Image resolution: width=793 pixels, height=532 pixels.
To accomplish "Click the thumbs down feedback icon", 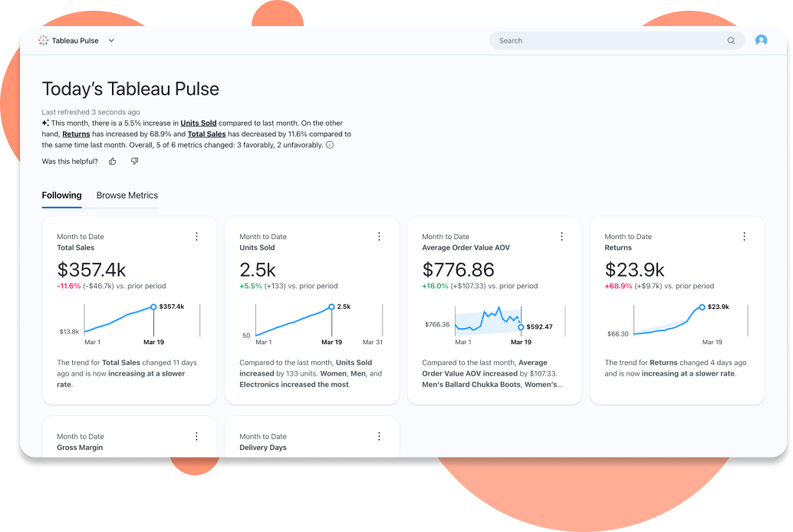I will (134, 161).
